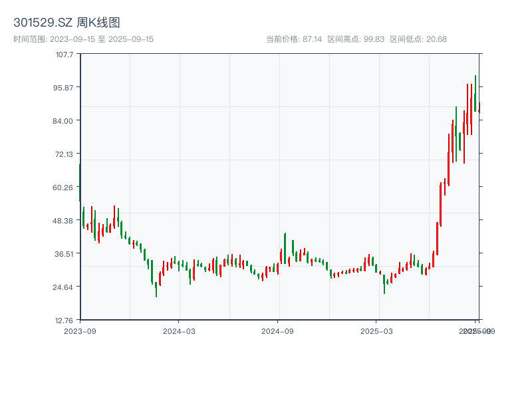Click the 60.26 y-axis label

click(x=63, y=187)
